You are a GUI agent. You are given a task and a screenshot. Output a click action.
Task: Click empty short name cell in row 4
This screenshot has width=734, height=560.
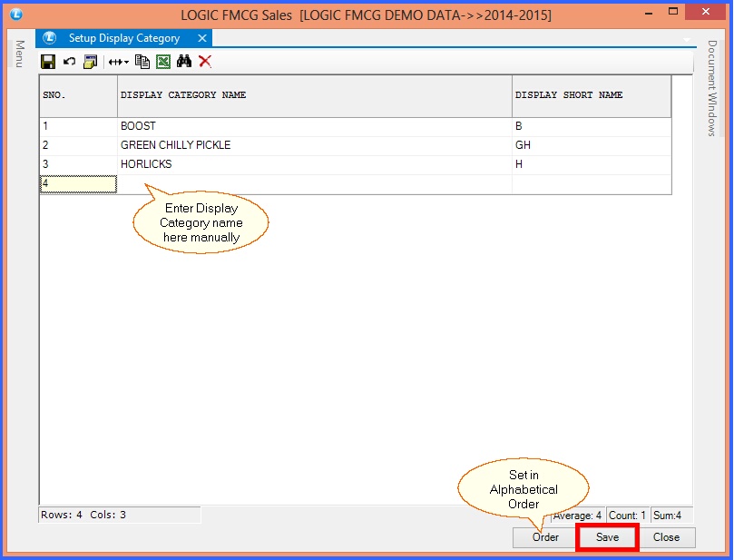point(592,184)
